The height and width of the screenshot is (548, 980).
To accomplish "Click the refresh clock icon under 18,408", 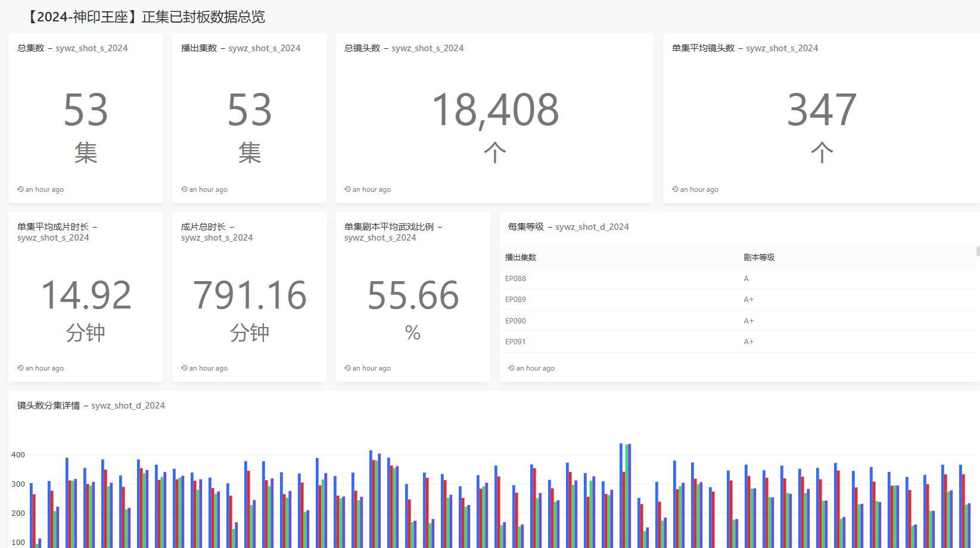I will (347, 189).
